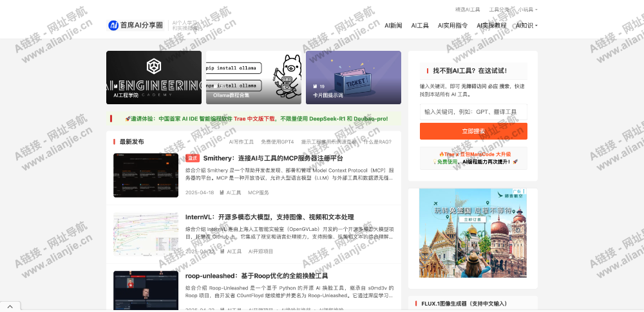This screenshot has width=644, height=312.
Task: Open the Trae x 豆包MarsCode 大升级 promo
Action: (x=475, y=154)
